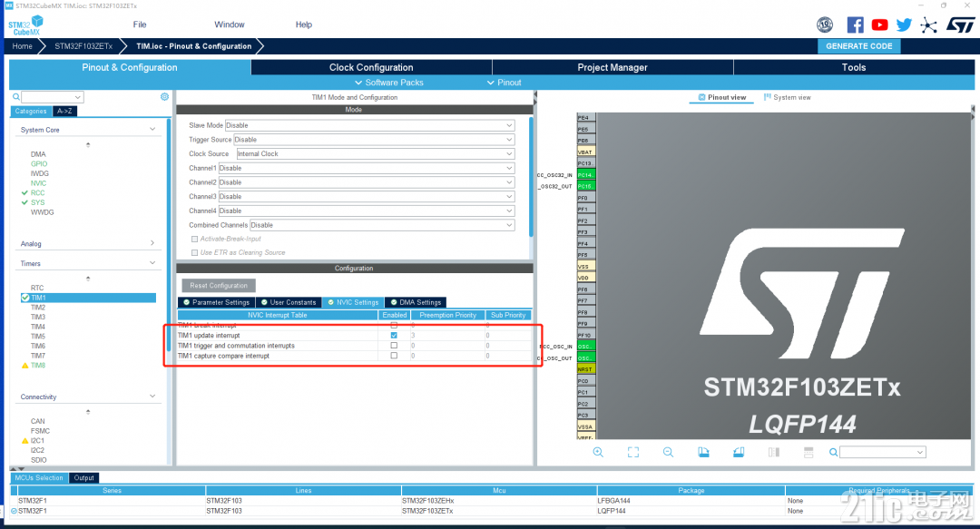Open the Channel1 dropdown

click(x=367, y=168)
